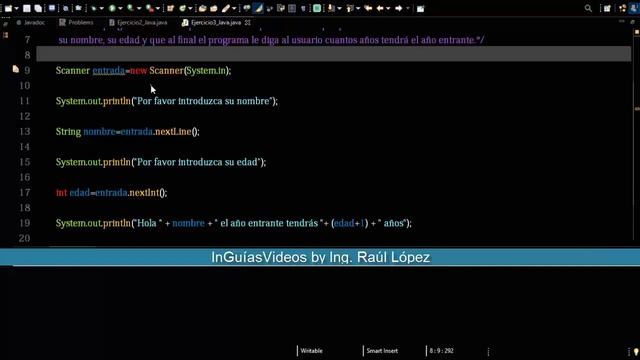The width and height of the screenshot is (640, 360).
Task: Toggle Block Selection mode icon
Action: [292, 8]
